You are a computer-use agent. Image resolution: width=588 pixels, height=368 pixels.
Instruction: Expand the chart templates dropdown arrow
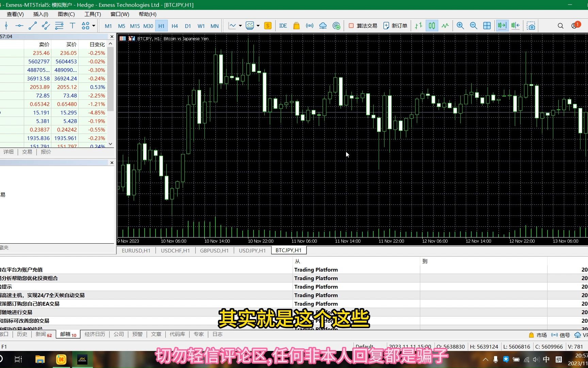(258, 26)
